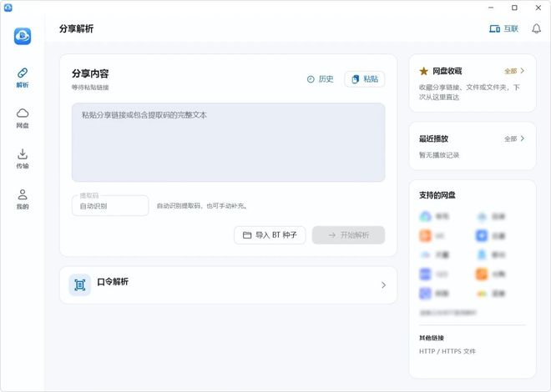The width and height of the screenshot is (551, 392).
Task: Click the chevron on 口令解析 row
Action: point(383,285)
